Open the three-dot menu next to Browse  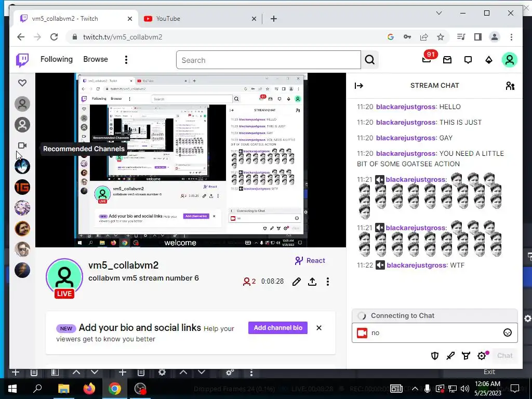126,60
